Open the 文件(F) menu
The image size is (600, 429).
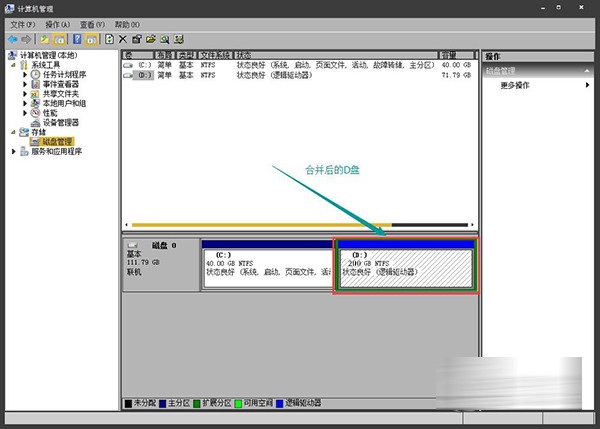tap(23, 25)
